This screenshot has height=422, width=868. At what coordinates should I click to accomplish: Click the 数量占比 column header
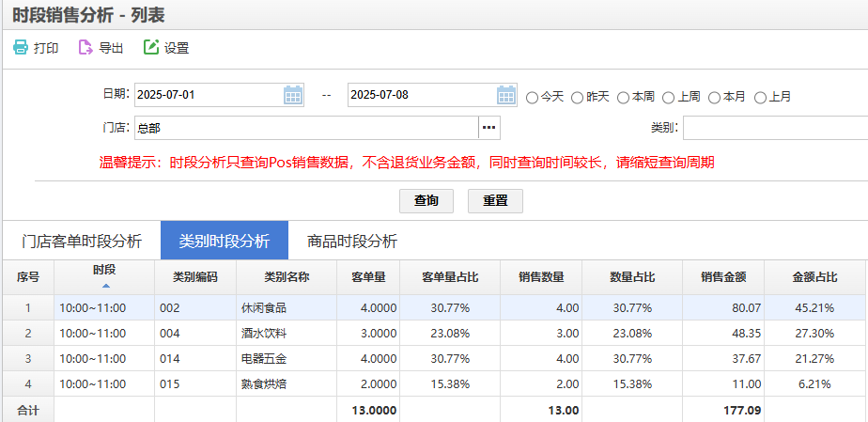click(x=632, y=277)
